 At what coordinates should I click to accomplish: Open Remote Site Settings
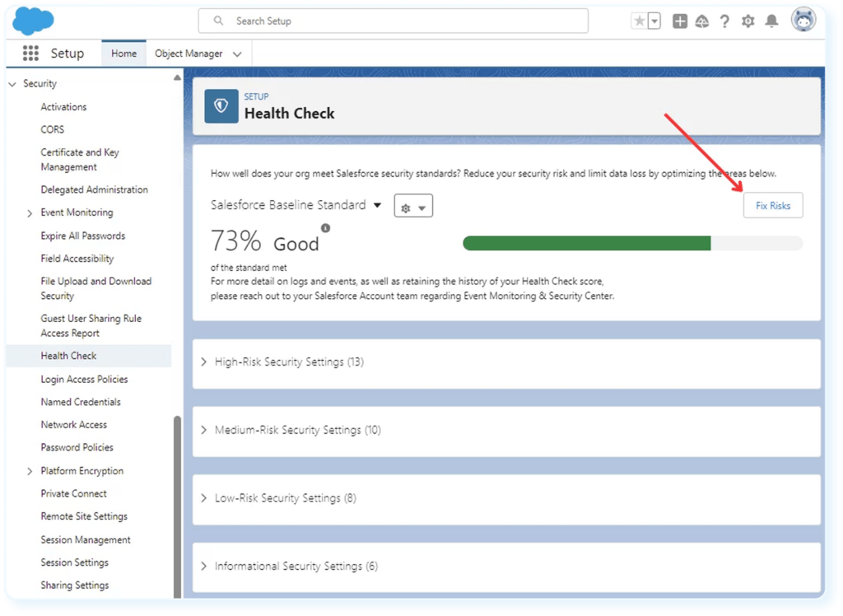pyautogui.click(x=84, y=516)
